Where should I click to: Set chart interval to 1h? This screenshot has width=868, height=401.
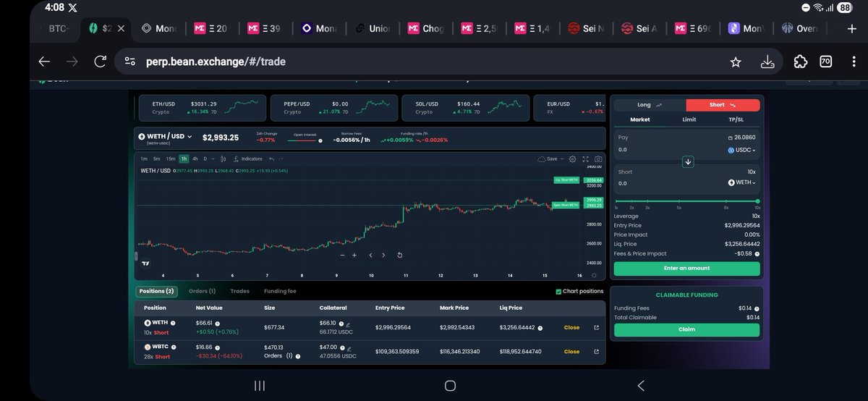184,159
